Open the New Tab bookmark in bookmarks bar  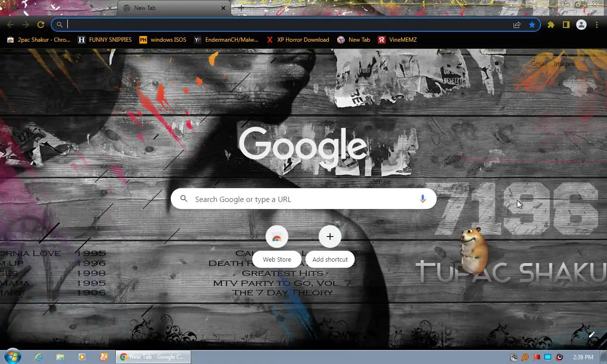(x=354, y=40)
